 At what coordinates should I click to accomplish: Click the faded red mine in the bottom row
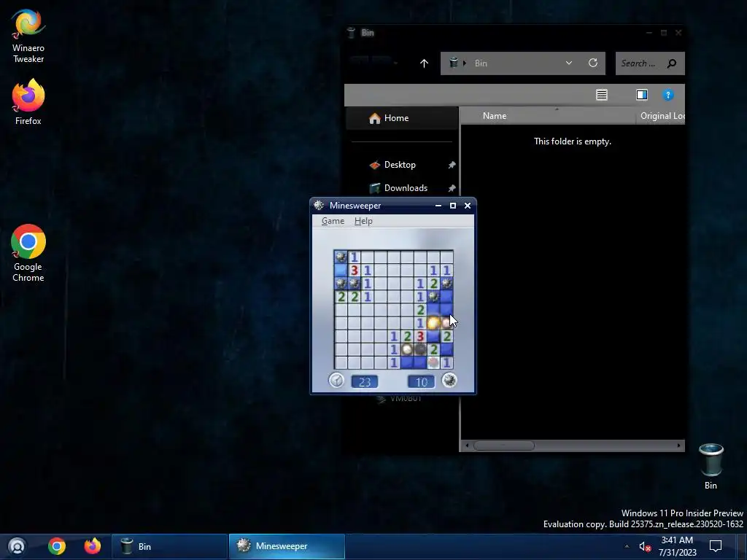pyautogui.click(x=433, y=363)
